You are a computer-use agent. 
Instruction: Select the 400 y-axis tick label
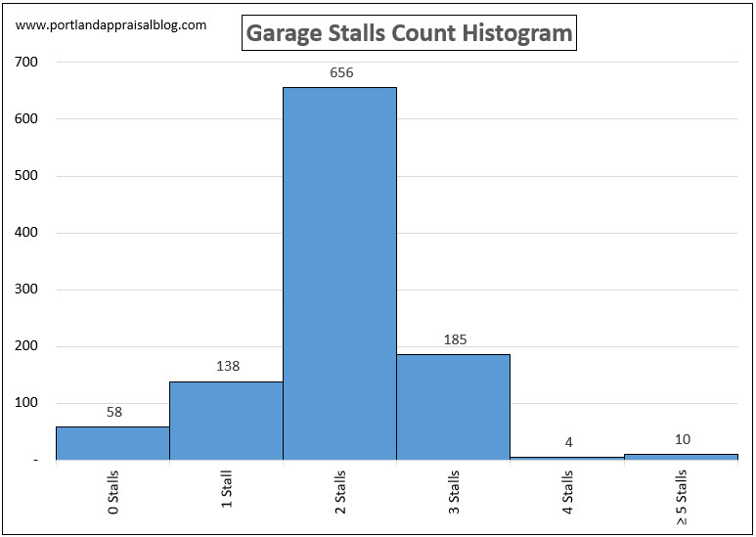tap(26, 233)
